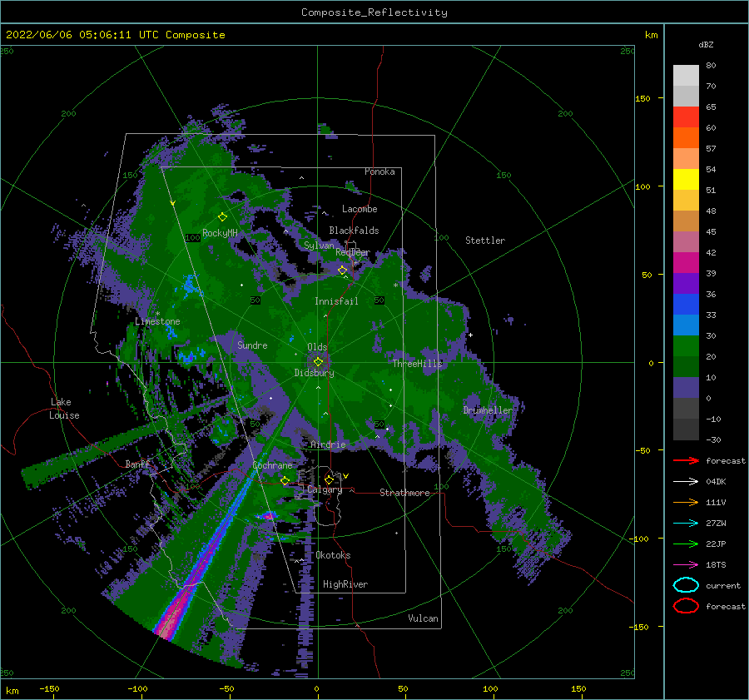Click the Lacombe city label
Screen dimensions: 749x700
pyautogui.click(x=360, y=209)
